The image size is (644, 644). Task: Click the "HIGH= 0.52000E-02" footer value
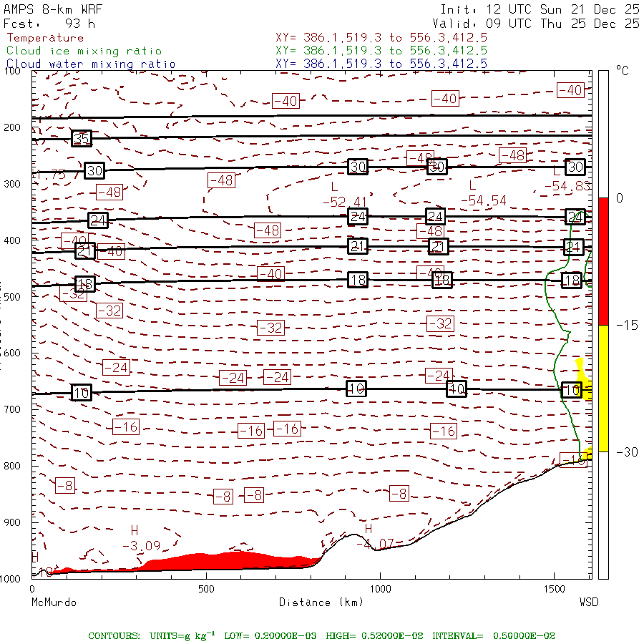click(374, 636)
